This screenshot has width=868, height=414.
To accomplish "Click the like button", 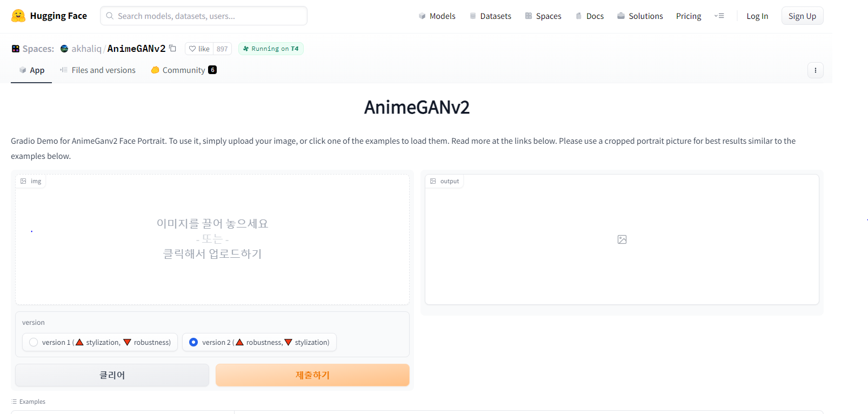I will [x=199, y=49].
